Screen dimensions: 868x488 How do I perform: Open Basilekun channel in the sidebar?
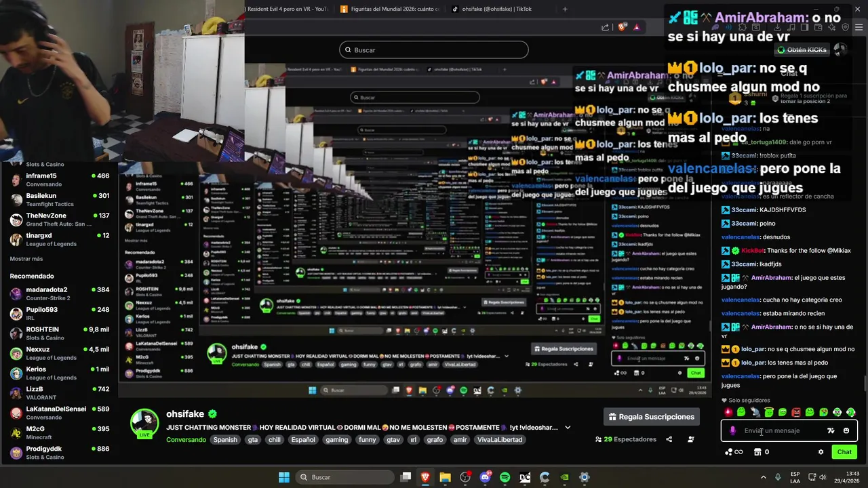[60, 200]
